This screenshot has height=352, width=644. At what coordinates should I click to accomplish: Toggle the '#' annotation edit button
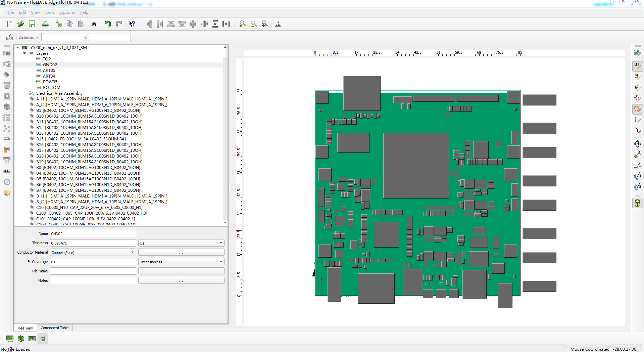click(637, 87)
